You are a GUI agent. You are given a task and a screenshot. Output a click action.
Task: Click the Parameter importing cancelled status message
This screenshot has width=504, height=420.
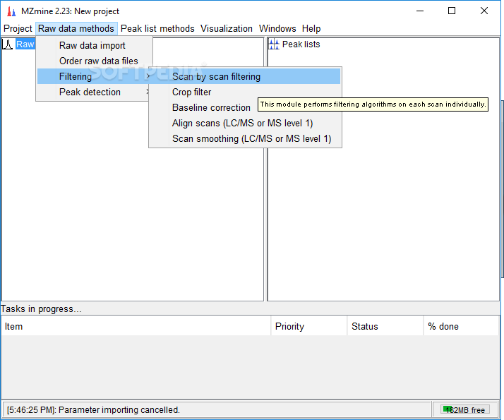pos(93,409)
